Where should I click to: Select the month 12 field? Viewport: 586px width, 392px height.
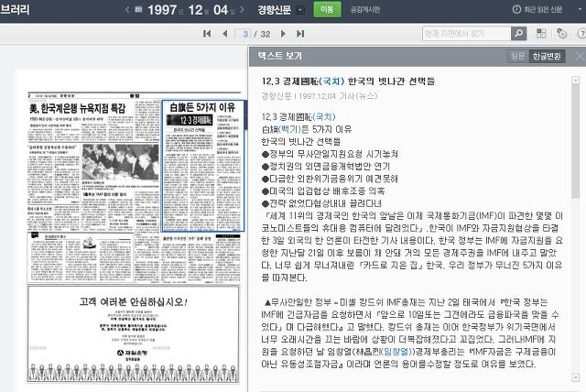click(195, 10)
